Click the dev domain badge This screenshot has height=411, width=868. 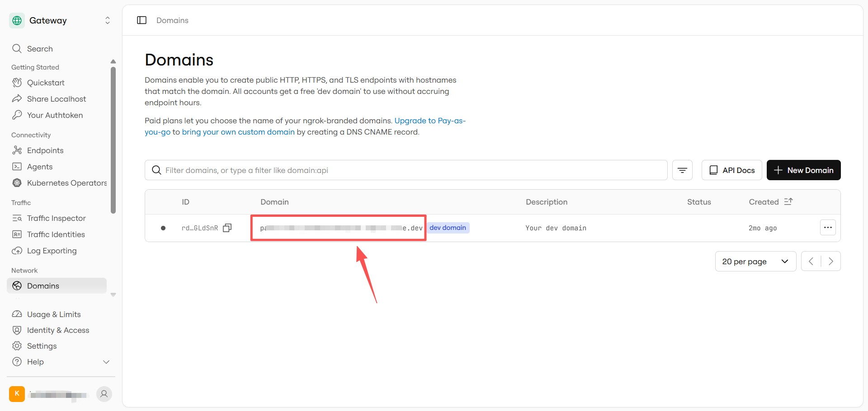[x=448, y=228]
